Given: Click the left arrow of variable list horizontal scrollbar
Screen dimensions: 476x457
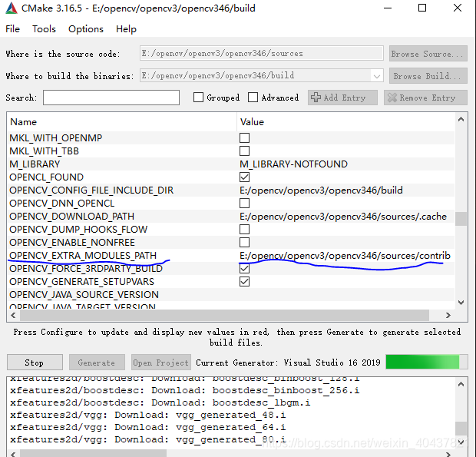Looking at the screenshot, I should point(13,315).
